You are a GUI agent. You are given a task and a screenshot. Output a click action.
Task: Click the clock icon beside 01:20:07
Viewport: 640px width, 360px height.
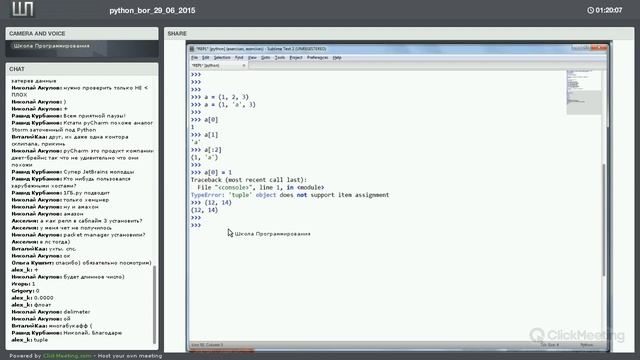(590, 10)
